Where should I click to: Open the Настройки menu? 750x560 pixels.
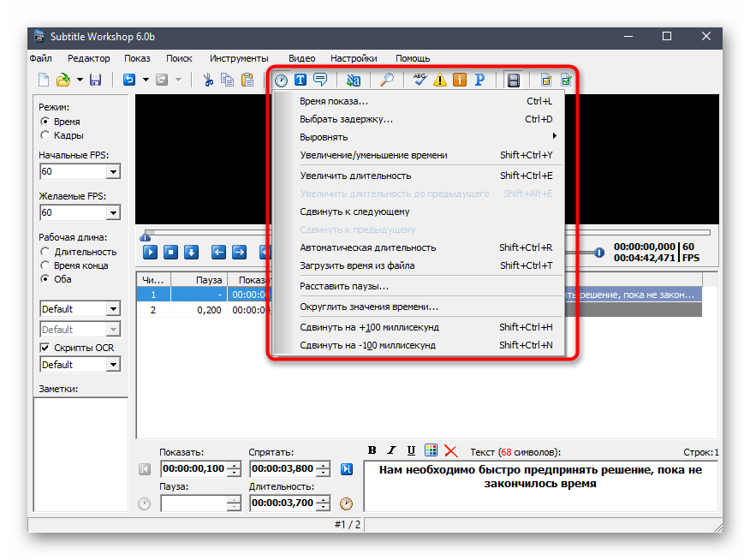pyautogui.click(x=354, y=58)
